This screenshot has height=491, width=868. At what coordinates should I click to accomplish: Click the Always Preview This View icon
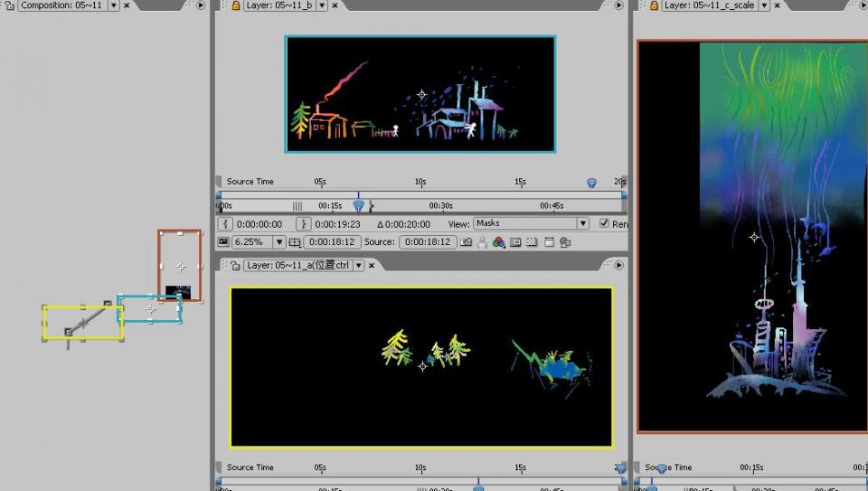pyautogui.click(x=223, y=242)
